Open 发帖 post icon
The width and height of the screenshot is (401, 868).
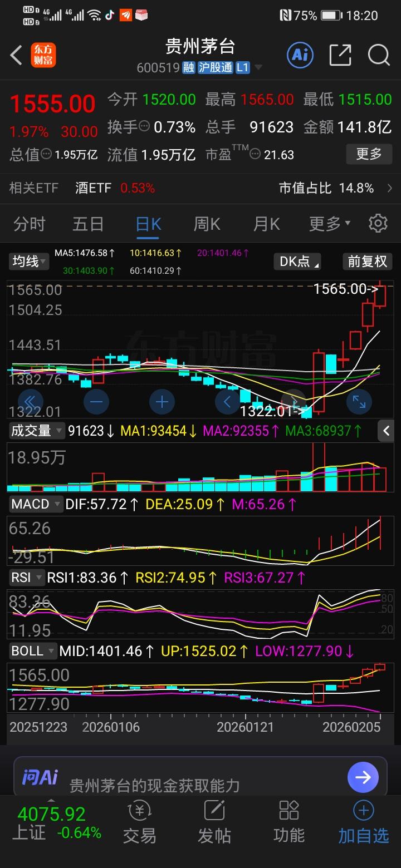point(214,823)
